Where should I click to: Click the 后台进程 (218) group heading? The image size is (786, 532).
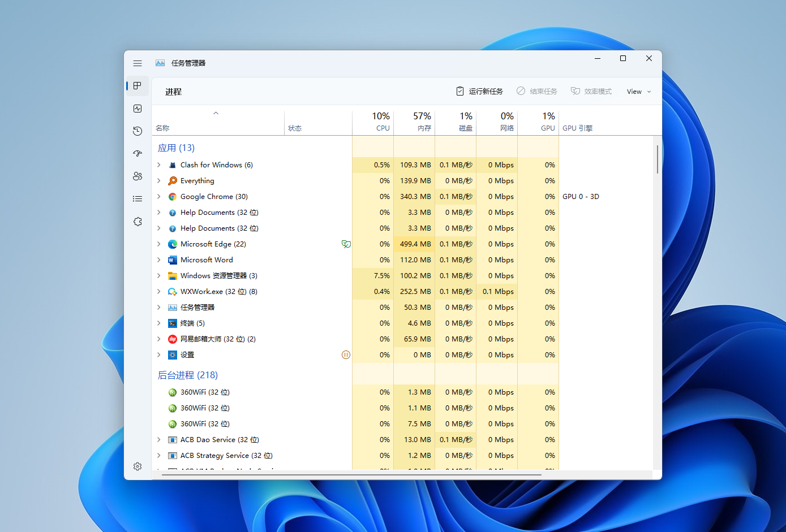(188, 375)
